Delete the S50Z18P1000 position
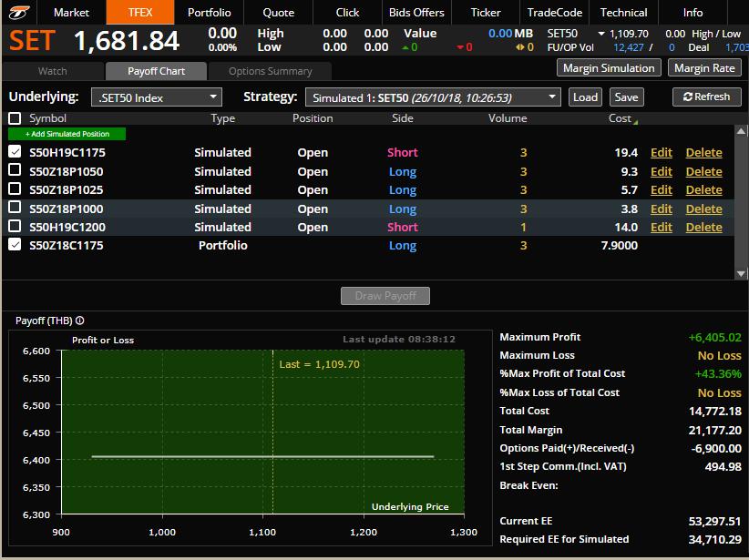Viewport: 749px width, 560px height. pyautogui.click(x=703, y=209)
